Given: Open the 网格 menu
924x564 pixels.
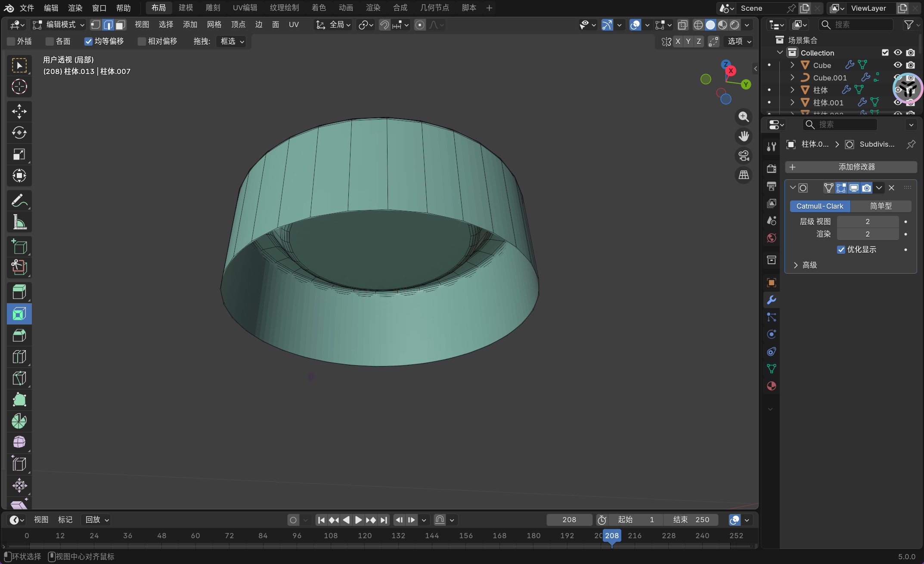Looking at the screenshot, I should pyautogui.click(x=214, y=25).
